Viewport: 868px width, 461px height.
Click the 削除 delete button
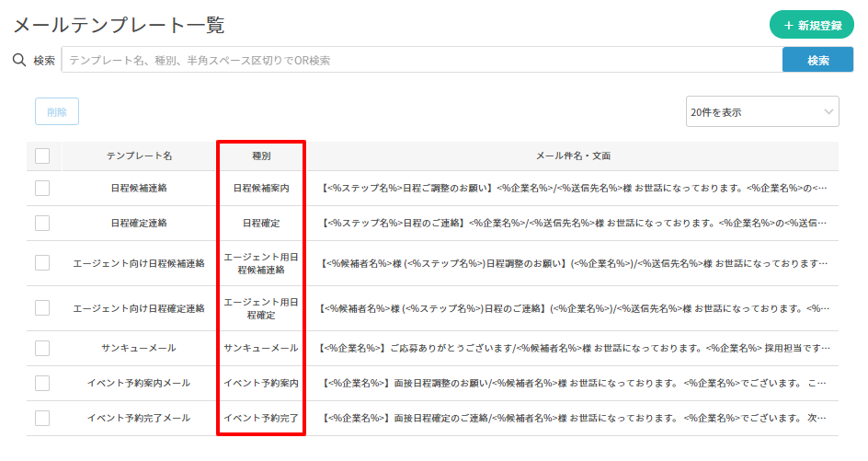pyautogui.click(x=57, y=111)
